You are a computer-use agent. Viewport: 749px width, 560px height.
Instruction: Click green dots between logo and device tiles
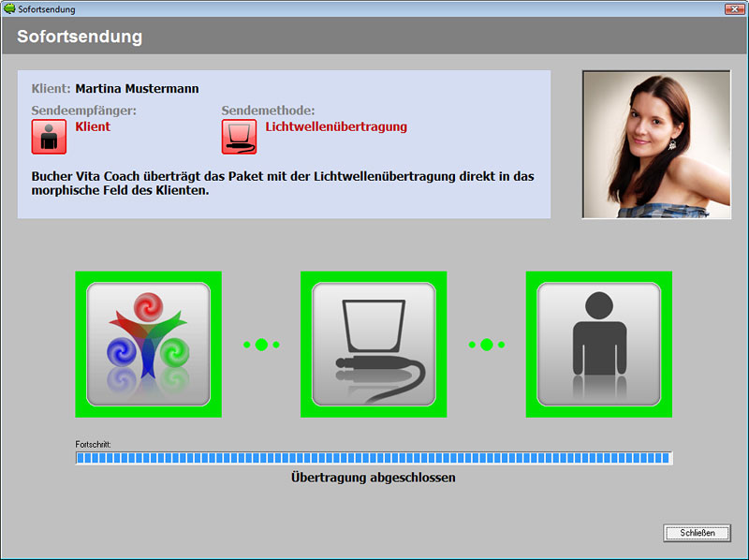tap(261, 345)
